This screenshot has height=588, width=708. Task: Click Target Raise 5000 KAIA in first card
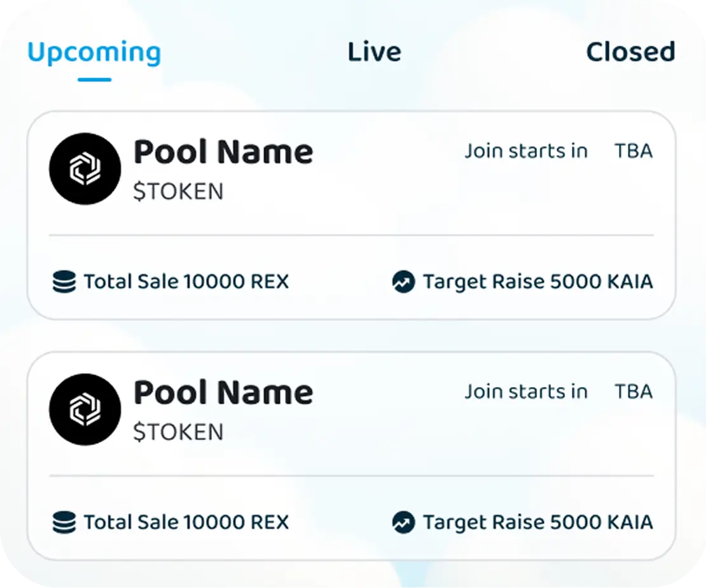pyautogui.click(x=538, y=282)
